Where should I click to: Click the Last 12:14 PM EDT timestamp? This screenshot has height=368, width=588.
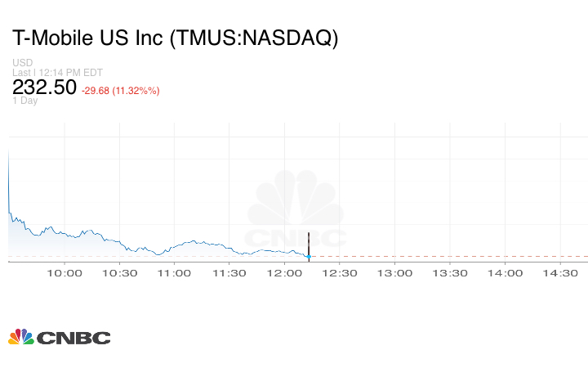(57, 73)
